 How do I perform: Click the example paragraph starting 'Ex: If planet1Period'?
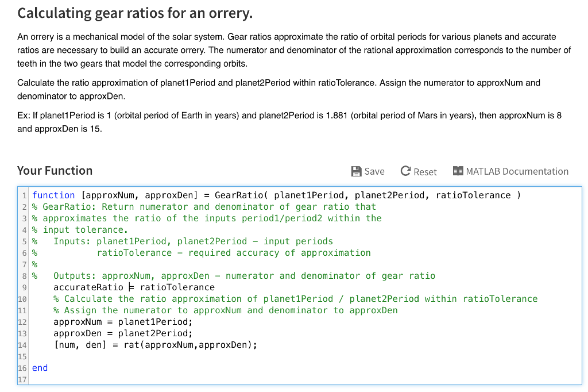click(x=289, y=122)
